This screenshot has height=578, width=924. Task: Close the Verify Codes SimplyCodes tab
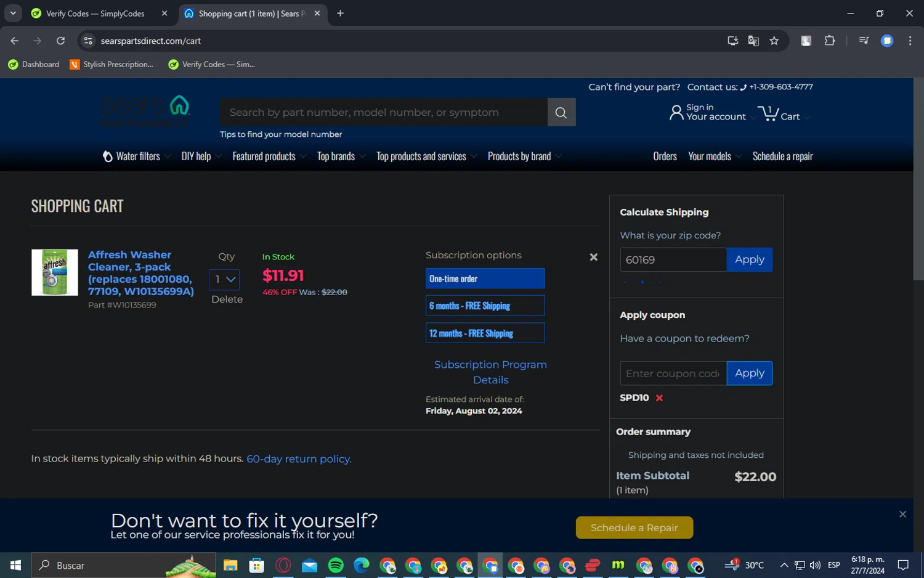tap(164, 14)
